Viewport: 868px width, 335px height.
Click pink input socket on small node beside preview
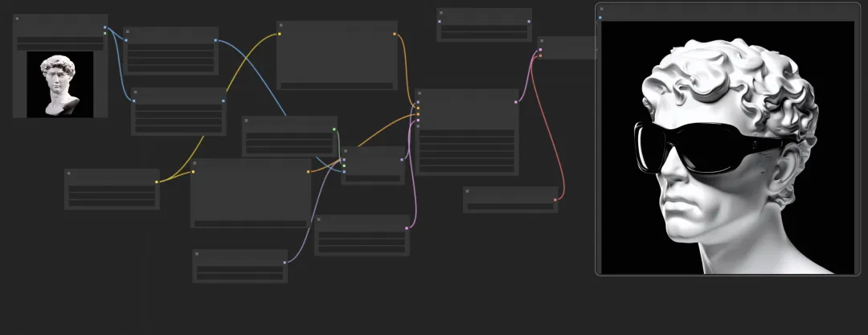(541, 49)
